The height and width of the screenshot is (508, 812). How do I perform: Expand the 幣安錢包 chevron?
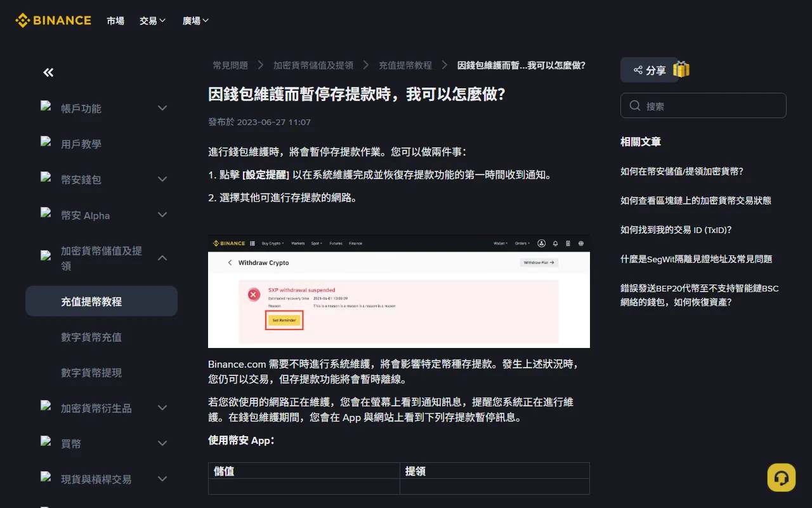(x=162, y=180)
